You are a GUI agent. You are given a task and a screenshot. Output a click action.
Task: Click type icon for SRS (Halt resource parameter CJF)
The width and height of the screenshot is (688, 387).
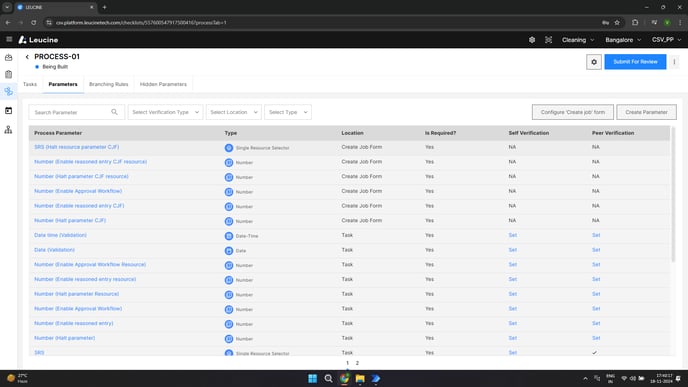tap(229, 148)
